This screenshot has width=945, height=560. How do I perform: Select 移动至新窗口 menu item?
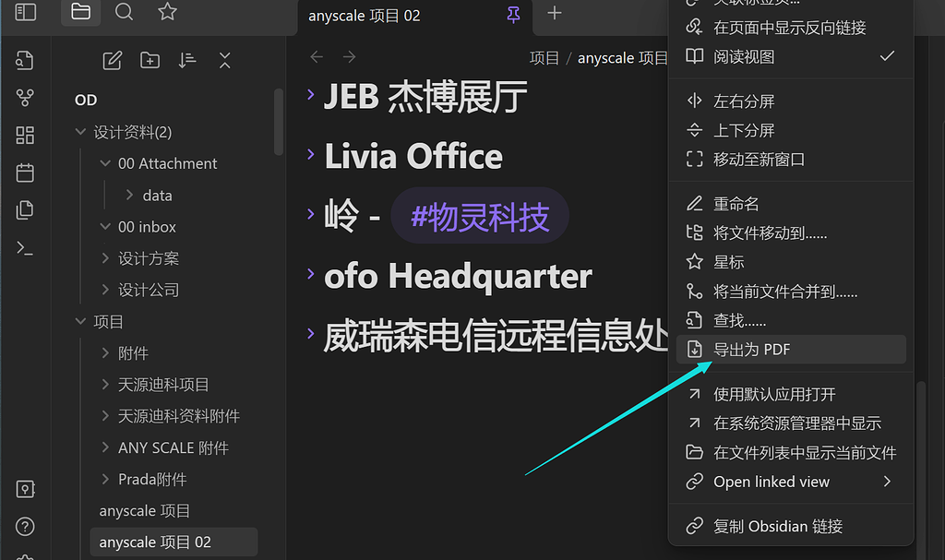tap(791, 159)
